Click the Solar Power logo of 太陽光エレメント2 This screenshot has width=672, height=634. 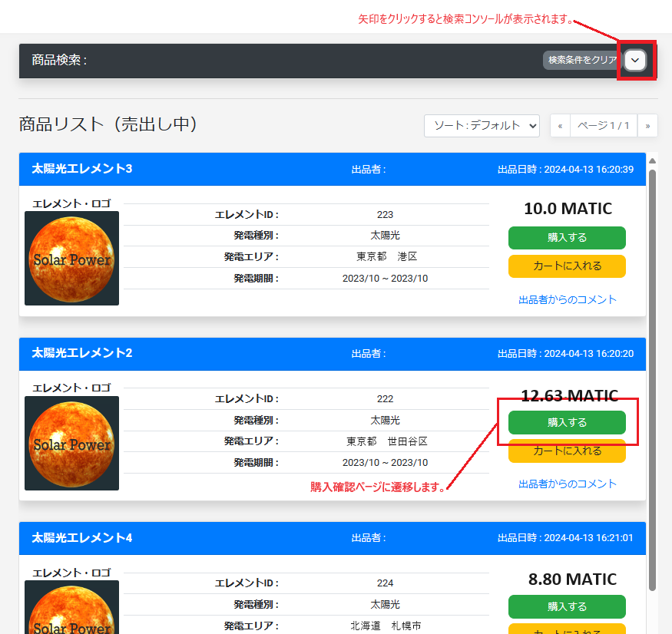click(x=71, y=444)
